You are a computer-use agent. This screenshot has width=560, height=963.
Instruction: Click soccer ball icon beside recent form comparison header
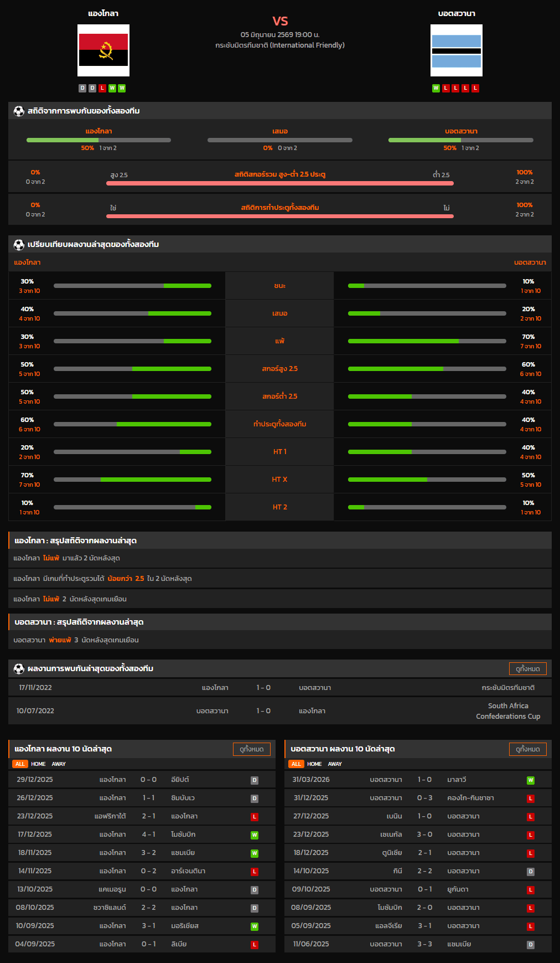click(x=19, y=244)
